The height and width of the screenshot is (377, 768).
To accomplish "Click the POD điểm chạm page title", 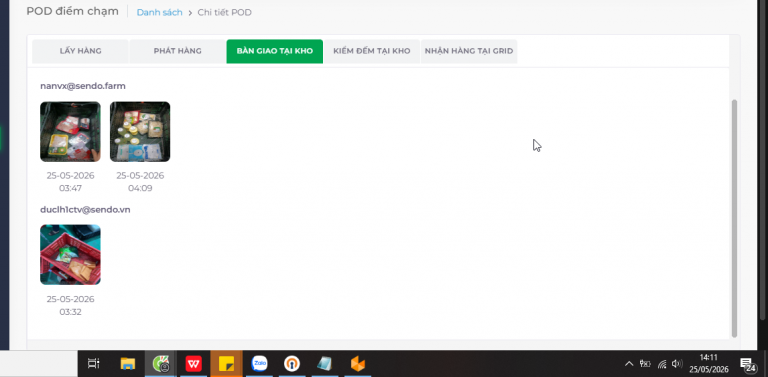I will (72, 11).
